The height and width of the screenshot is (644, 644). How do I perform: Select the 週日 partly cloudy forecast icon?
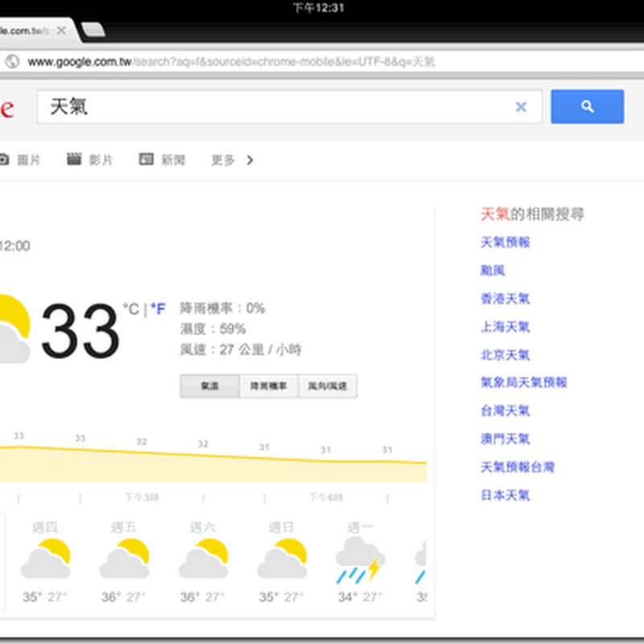pyautogui.click(x=283, y=559)
